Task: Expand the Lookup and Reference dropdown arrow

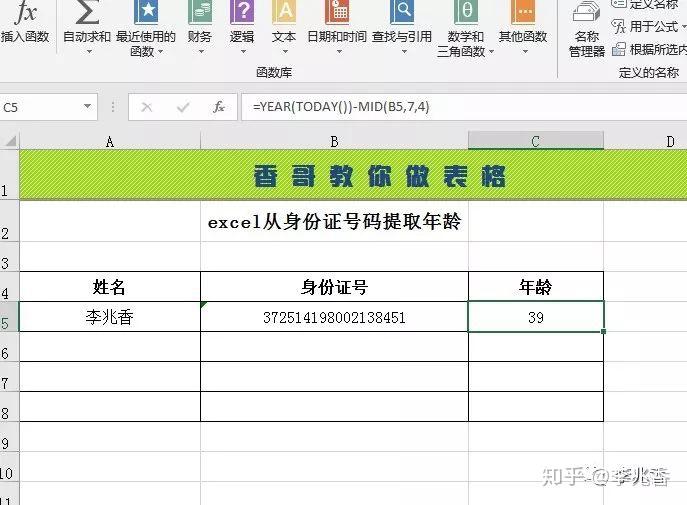Action: (x=404, y=52)
